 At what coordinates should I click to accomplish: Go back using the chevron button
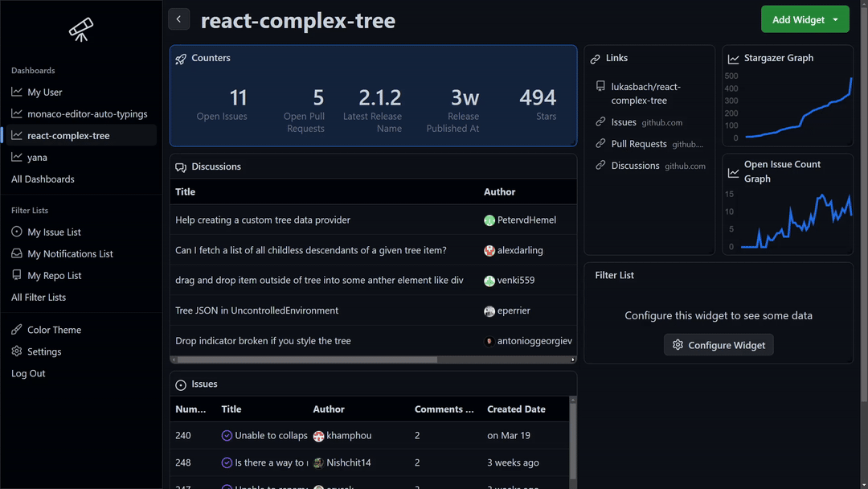178,19
